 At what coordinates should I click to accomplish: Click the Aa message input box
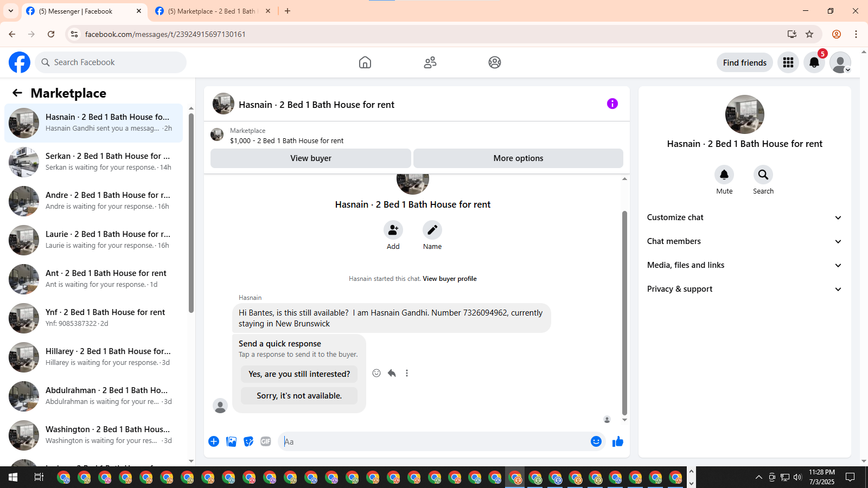coord(434,441)
